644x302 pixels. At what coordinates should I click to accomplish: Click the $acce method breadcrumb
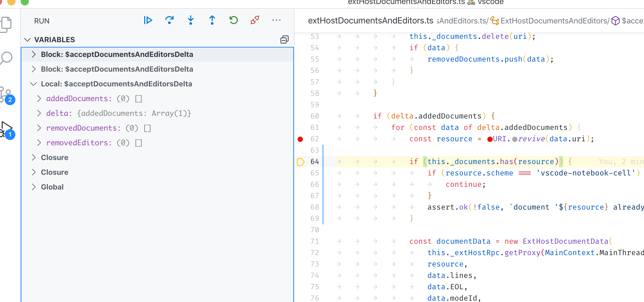[x=628, y=21]
